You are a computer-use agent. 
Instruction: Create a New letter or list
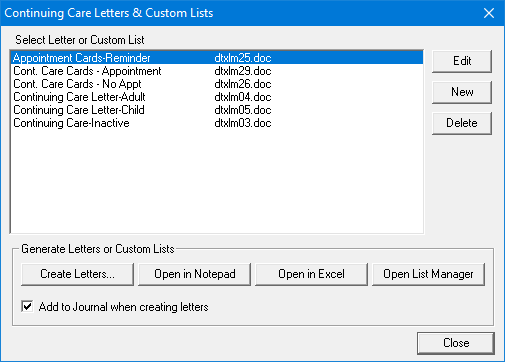point(462,92)
